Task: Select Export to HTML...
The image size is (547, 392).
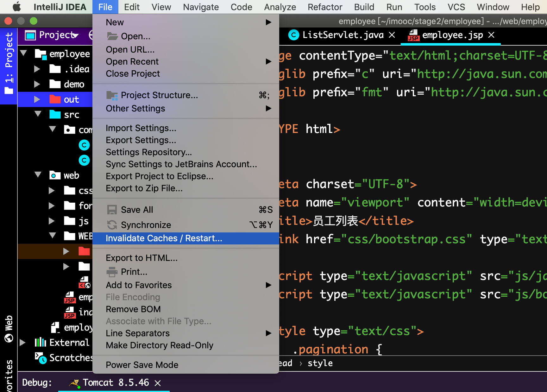Action: click(186, 258)
